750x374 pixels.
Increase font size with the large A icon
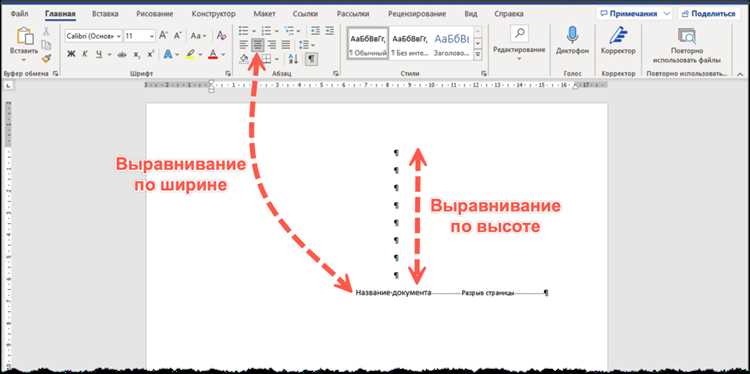tap(164, 35)
